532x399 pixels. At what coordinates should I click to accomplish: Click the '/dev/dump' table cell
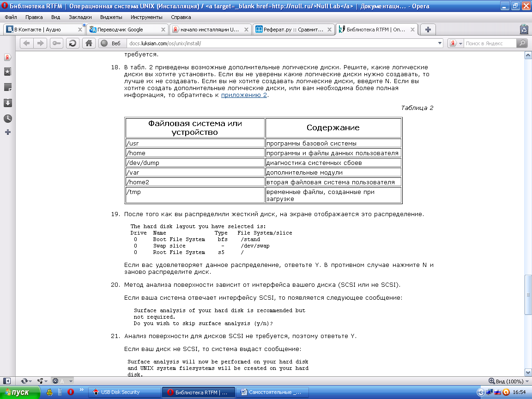[x=195, y=163]
